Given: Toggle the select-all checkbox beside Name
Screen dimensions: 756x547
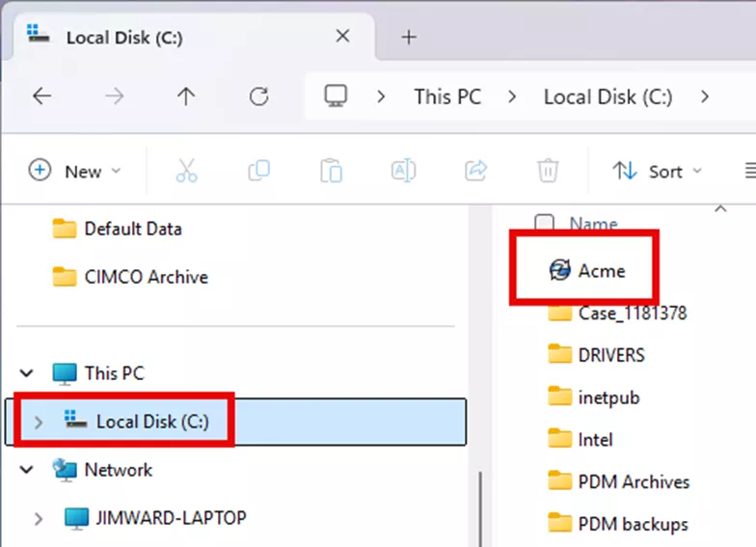Looking at the screenshot, I should pos(544,222).
